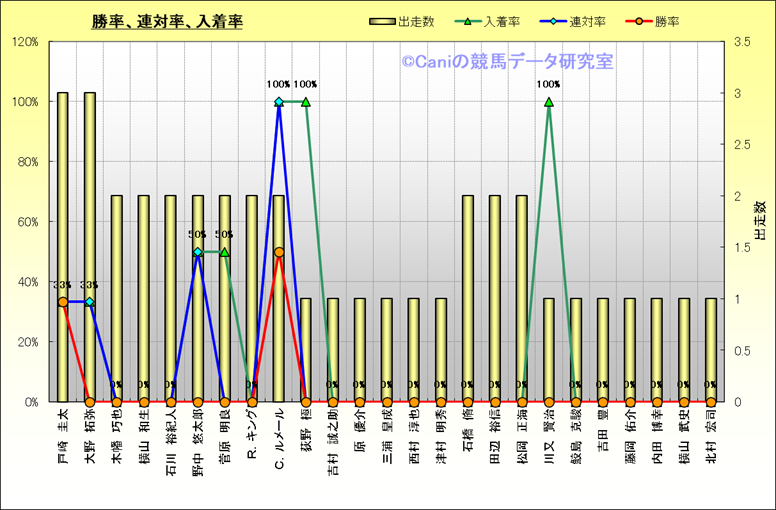
Task: Select the 100% blue diamond above C. ルメール
Action: point(279,102)
